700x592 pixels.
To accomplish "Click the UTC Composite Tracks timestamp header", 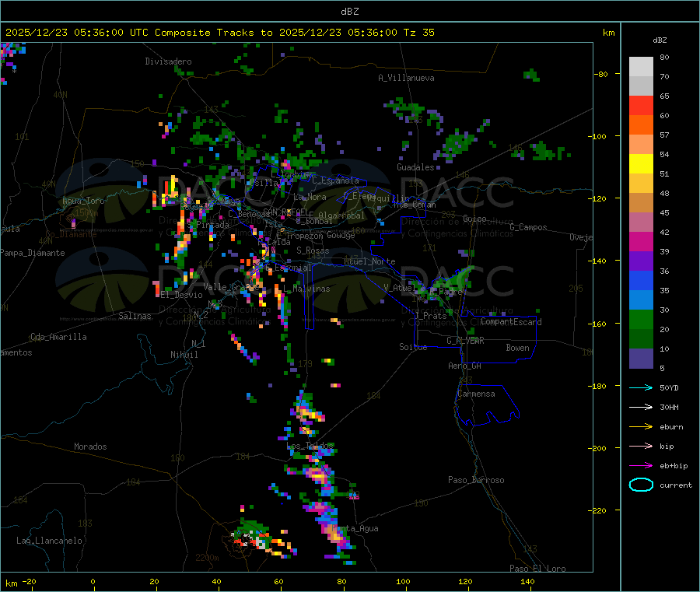I will [x=219, y=33].
